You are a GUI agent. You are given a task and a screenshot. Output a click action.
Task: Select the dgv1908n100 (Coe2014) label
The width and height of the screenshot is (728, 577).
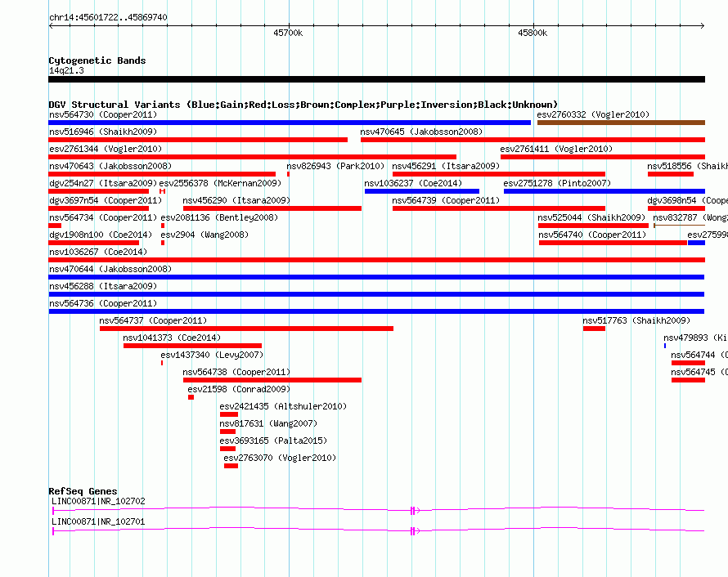[x=101, y=235]
